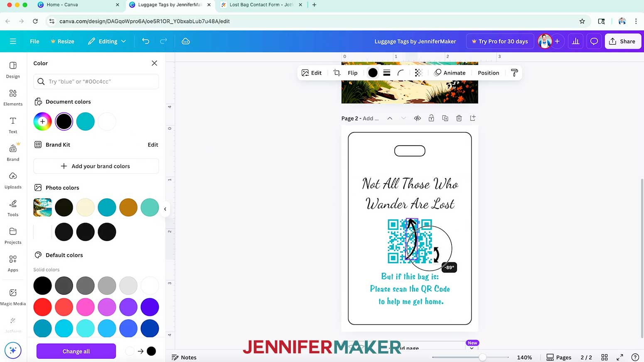Viewport: 644px width, 362px height.
Task: Enter fullscreen presentation mode
Action: pyautogui.click(x=620, y=357)
